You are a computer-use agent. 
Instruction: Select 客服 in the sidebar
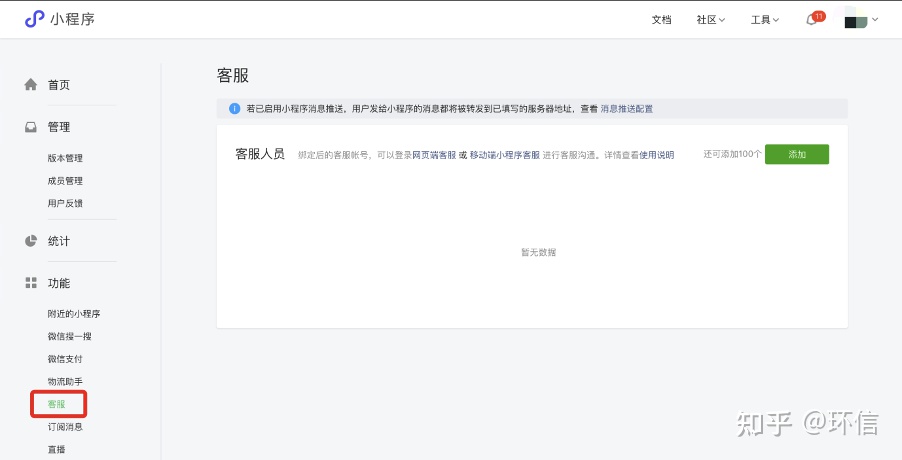[x=57, y=404]
